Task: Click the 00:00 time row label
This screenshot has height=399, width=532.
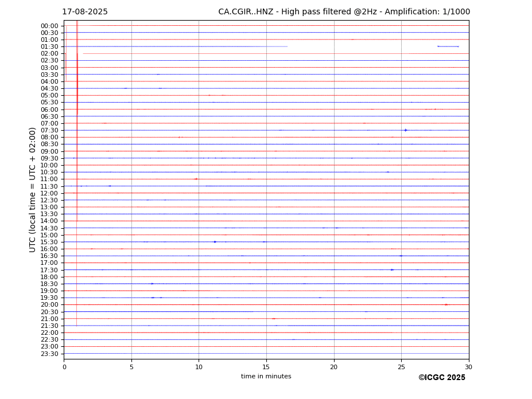Action: click(x=49, y=26)
